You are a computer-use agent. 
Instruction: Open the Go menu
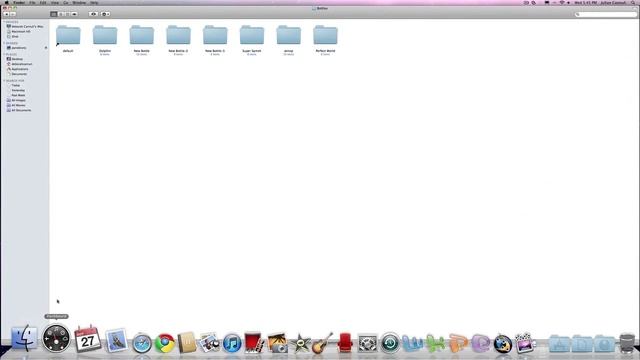(66, 2)
